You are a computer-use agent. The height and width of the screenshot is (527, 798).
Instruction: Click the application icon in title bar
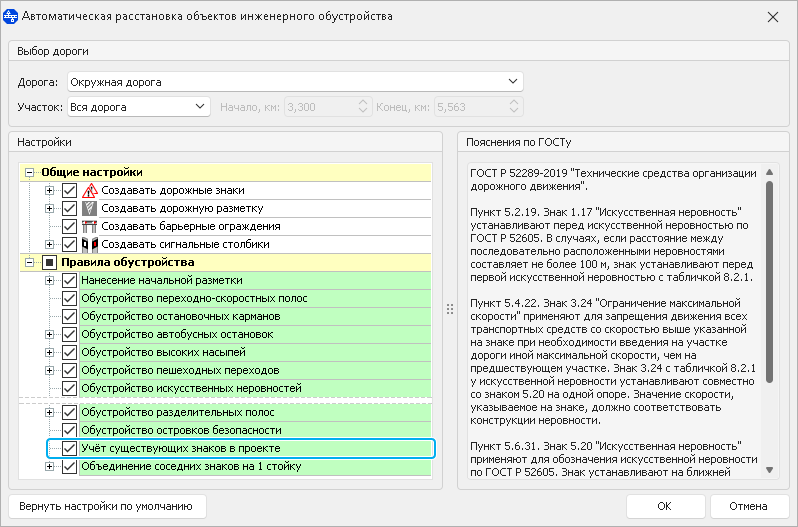(11, 17)
